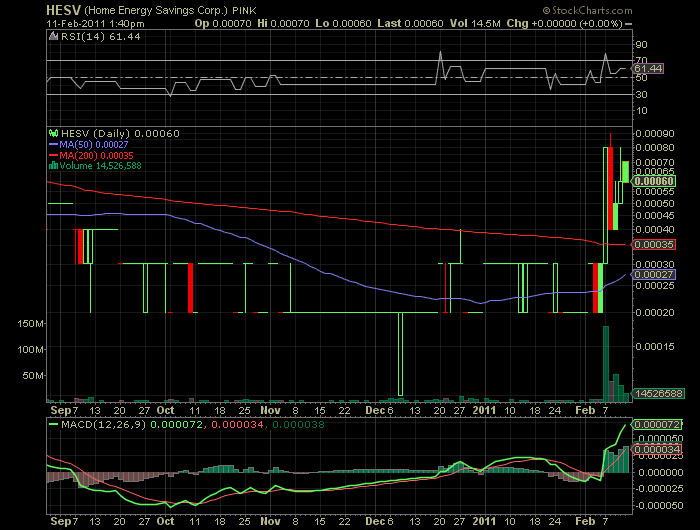Click the 0.00015 price axis label
The image size is (700, 530).
655,346
